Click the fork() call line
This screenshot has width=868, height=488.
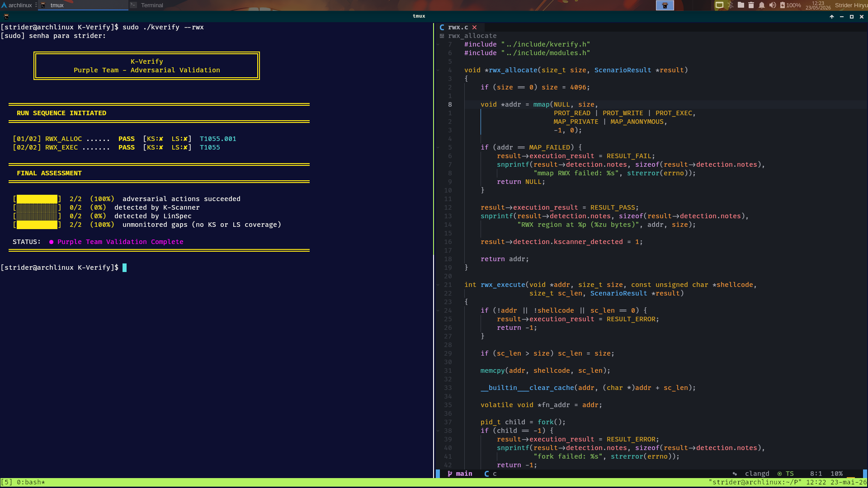pos(523,422)
